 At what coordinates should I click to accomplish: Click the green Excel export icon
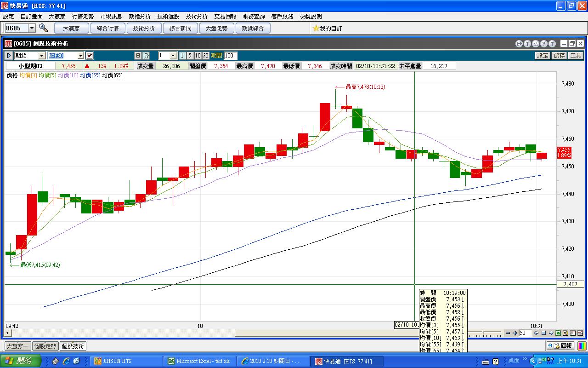[x=558, y=333]
